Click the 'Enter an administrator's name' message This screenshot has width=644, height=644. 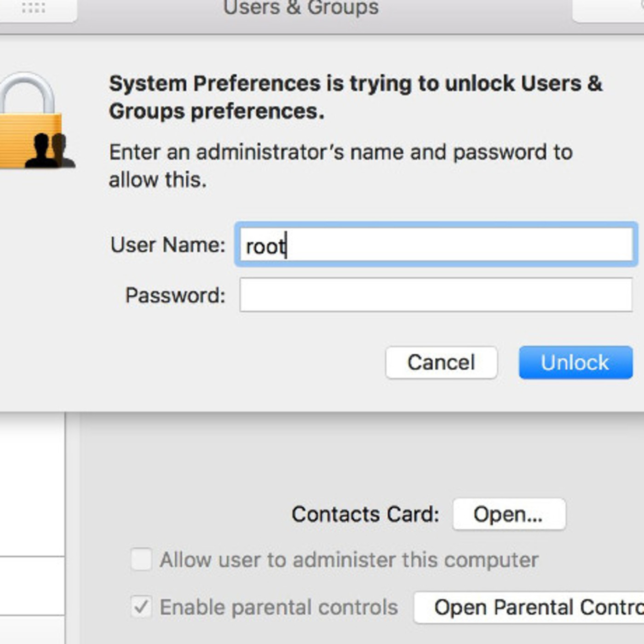tap(340, 166)
